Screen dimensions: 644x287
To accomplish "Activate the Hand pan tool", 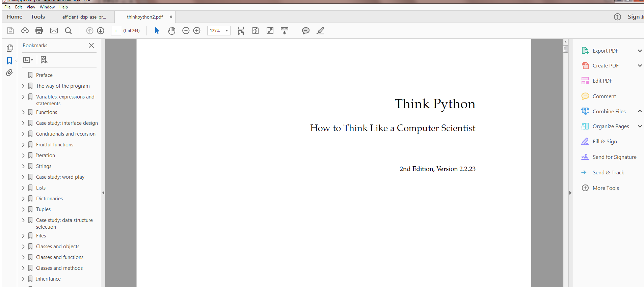I will [x=171, y=31].
